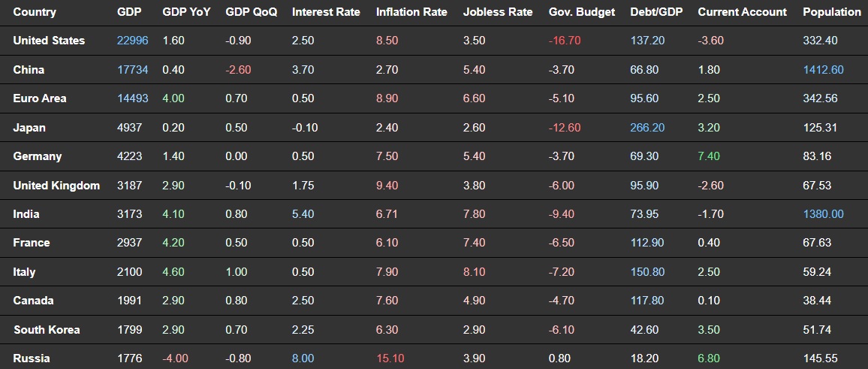Image resolution: width=868 pixels, height=369 pixels.
Task: Click China population 1412.60
Action: click(x=824, y=70)
